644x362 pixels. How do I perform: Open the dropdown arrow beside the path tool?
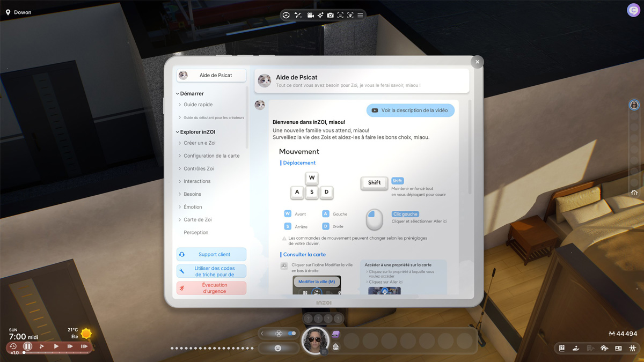[x=301, y=18]
